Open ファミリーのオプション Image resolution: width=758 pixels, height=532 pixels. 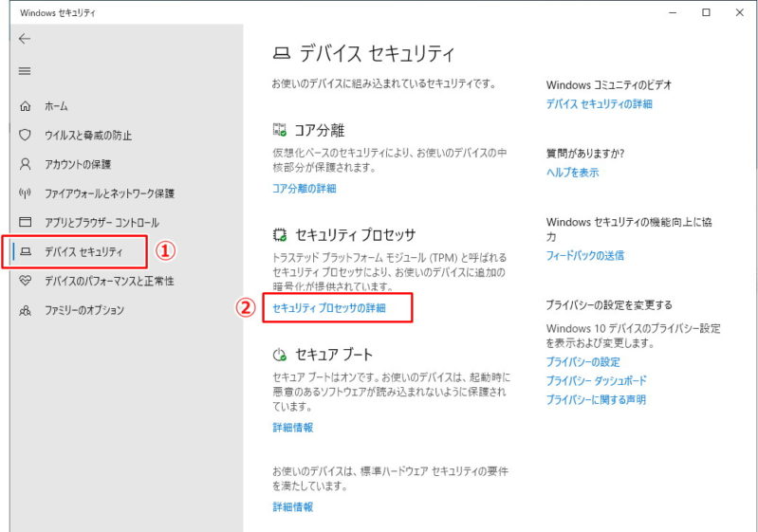[x=84, y=310]
